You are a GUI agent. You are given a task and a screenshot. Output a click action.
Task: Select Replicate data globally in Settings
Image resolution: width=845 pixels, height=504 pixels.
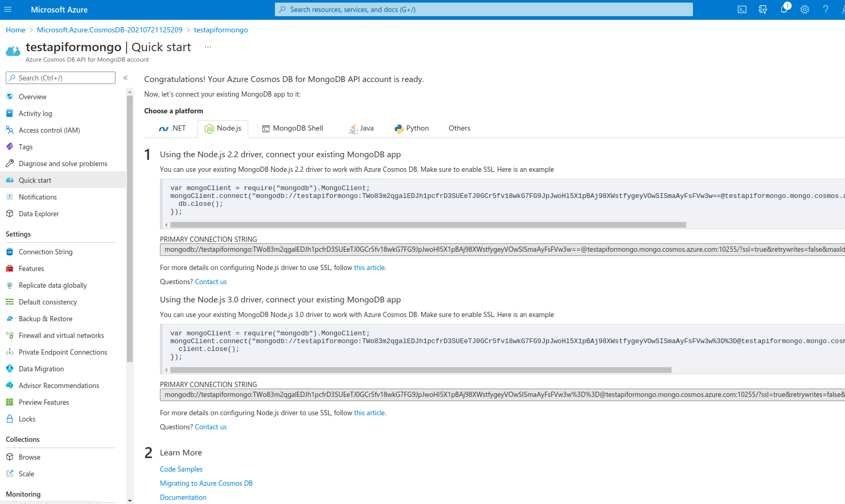[53, 285]
